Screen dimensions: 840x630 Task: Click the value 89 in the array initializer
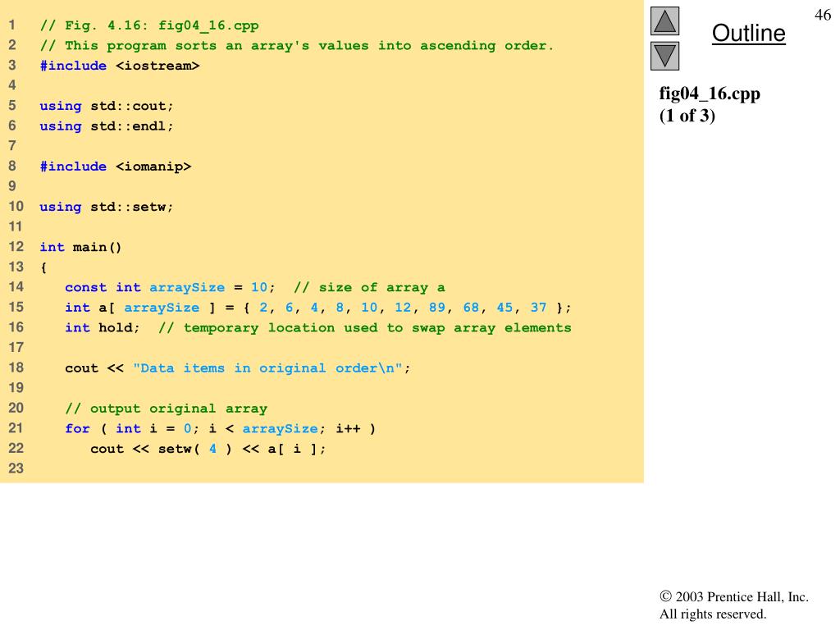(436, 308)
